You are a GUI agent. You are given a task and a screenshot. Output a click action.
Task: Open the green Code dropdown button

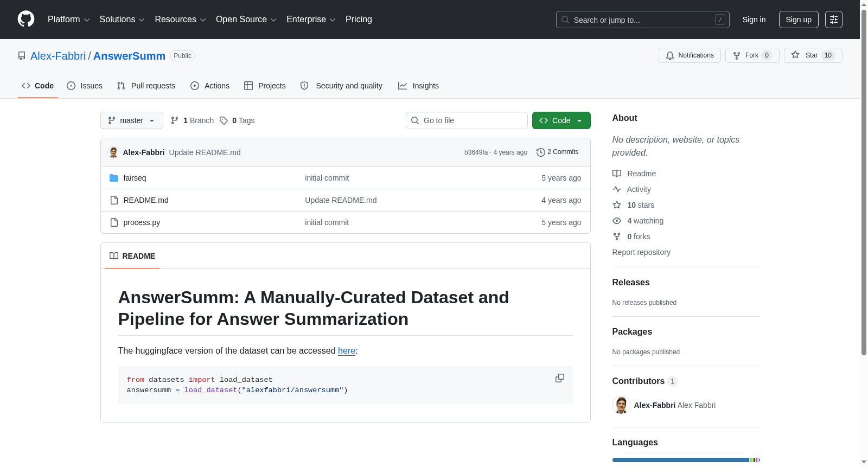tap(561, 120)
